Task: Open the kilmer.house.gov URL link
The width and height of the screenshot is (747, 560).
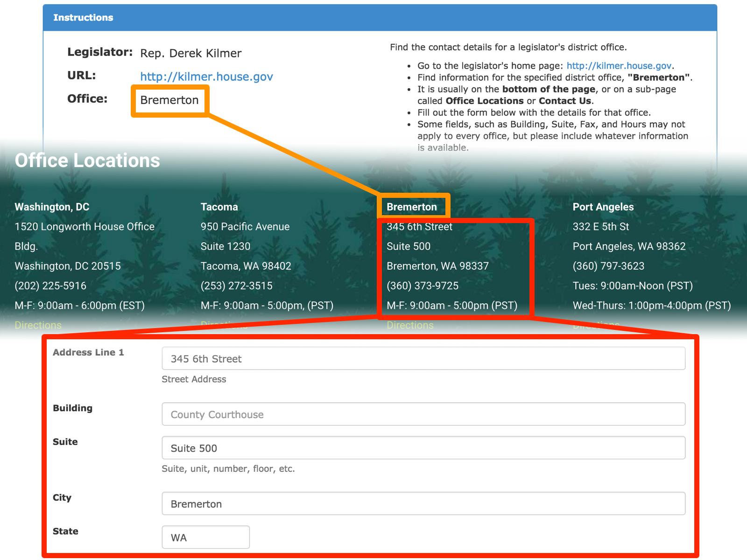Action: (x=206, y=77)
